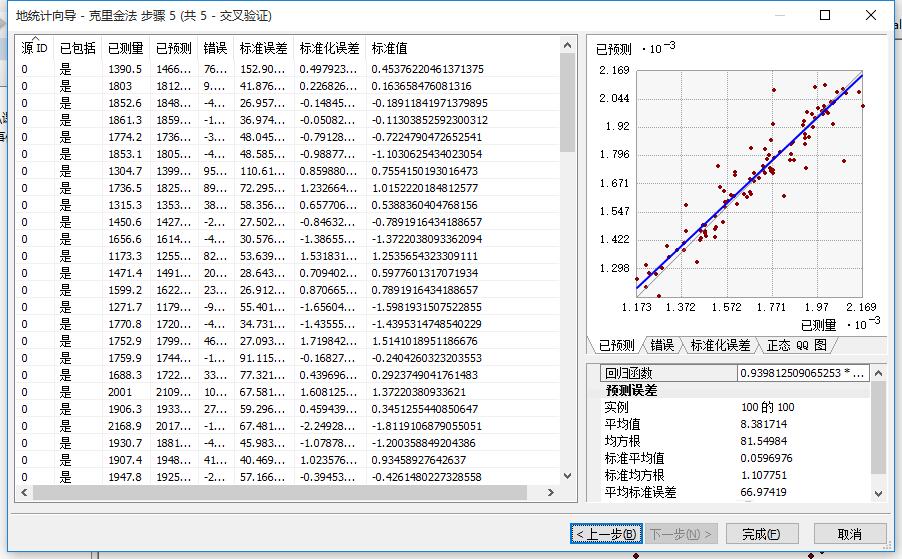Select measured value 2168.9
Screen dimensions: 902x559
point(125,426)
